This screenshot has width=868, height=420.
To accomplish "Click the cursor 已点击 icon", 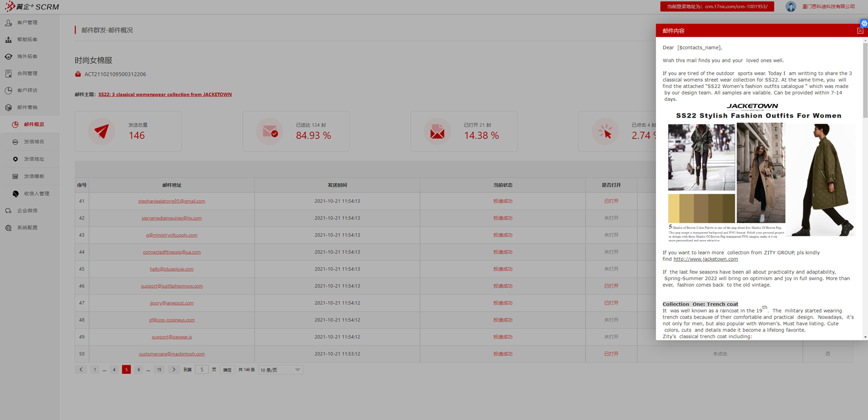I will coord(605,131).
